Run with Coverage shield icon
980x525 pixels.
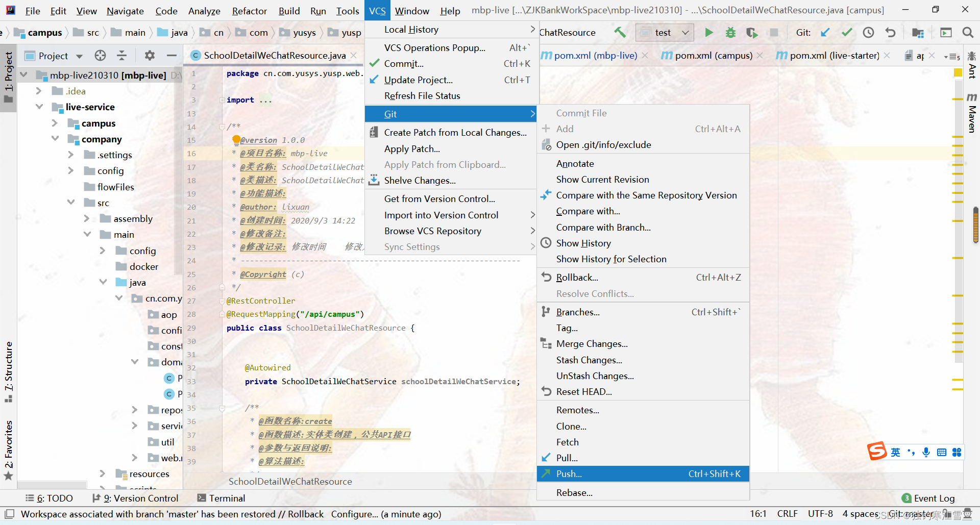(x=752, y=32)
